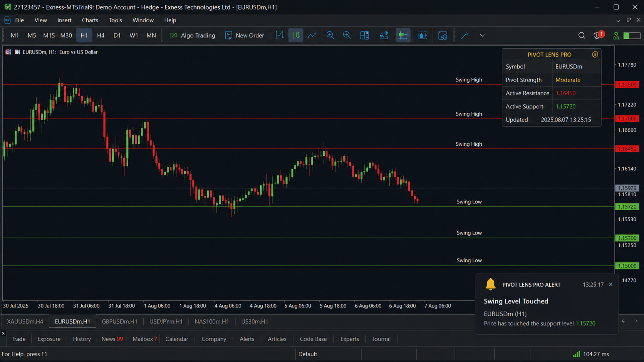This screenshot has height=362, width=644.
Task: Click the red 1.16450 resistance price label
Action: pyautogui.click(x=627, y=148)
